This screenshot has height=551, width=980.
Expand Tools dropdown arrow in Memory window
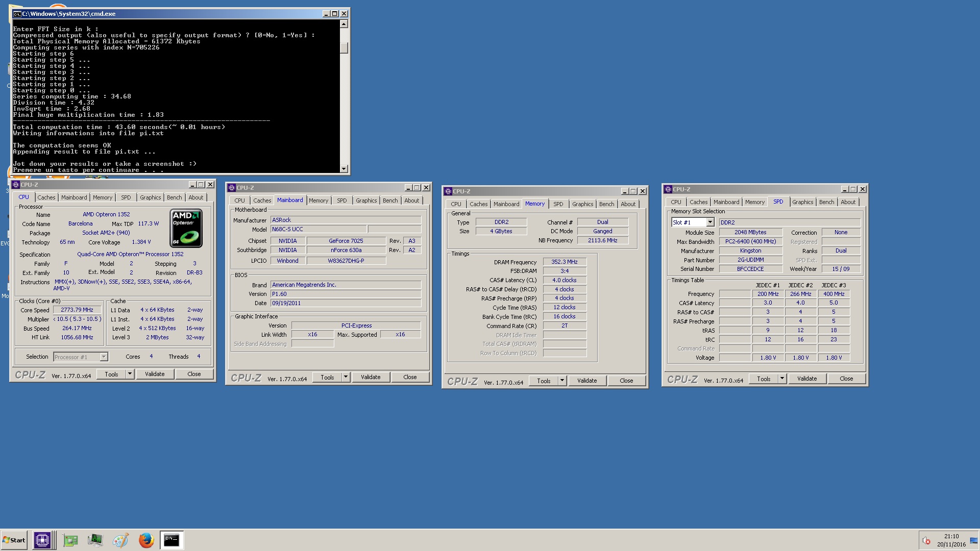tap(562, 381)
